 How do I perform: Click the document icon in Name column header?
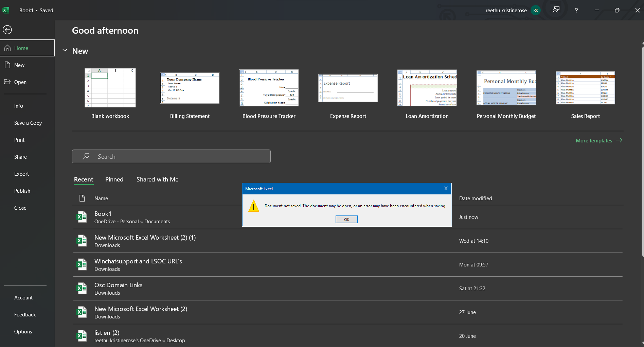click(82, 198)
